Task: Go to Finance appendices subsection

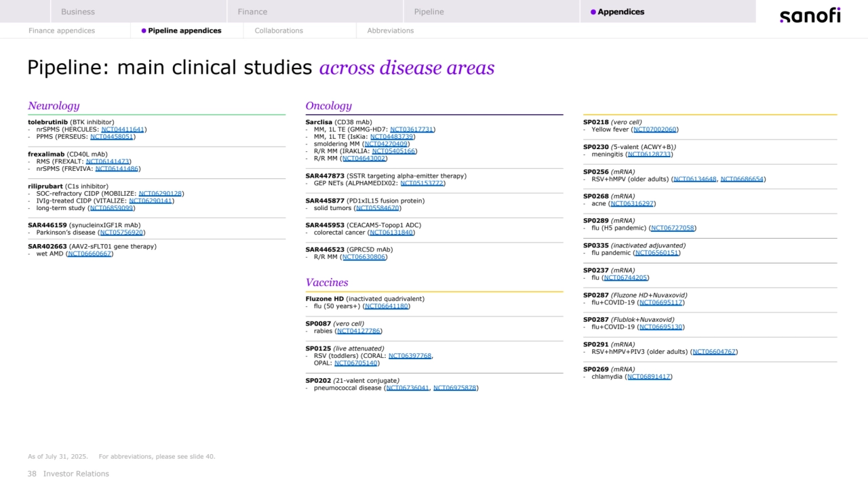Action: coord(62,30)
